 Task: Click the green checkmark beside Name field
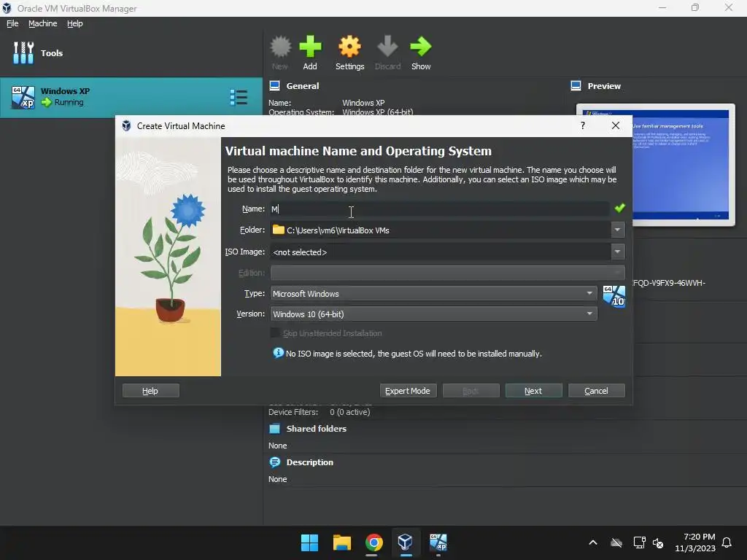[620, 208]
